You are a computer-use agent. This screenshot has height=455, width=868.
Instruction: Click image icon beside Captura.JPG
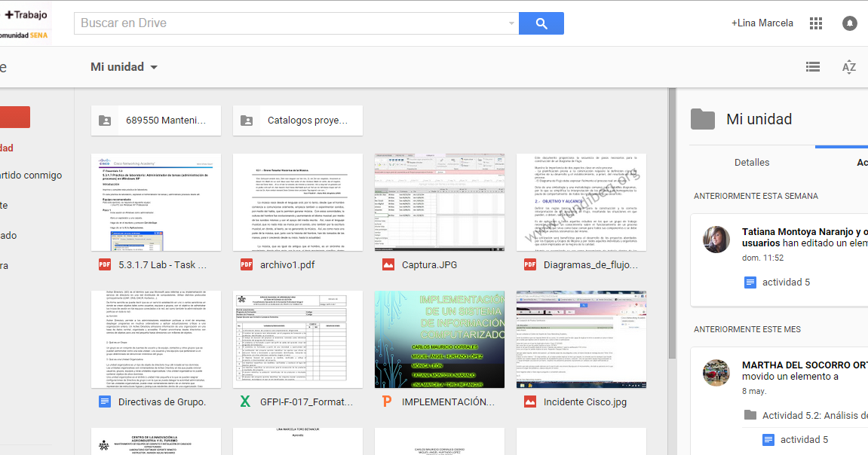[x=388, y=265]
